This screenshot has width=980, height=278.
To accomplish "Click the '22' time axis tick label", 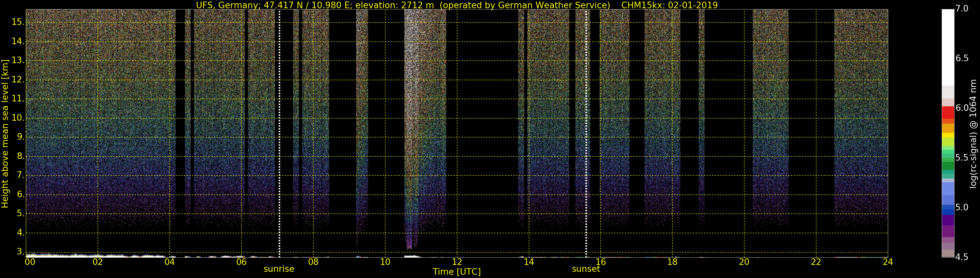I will tap(816, 262).
